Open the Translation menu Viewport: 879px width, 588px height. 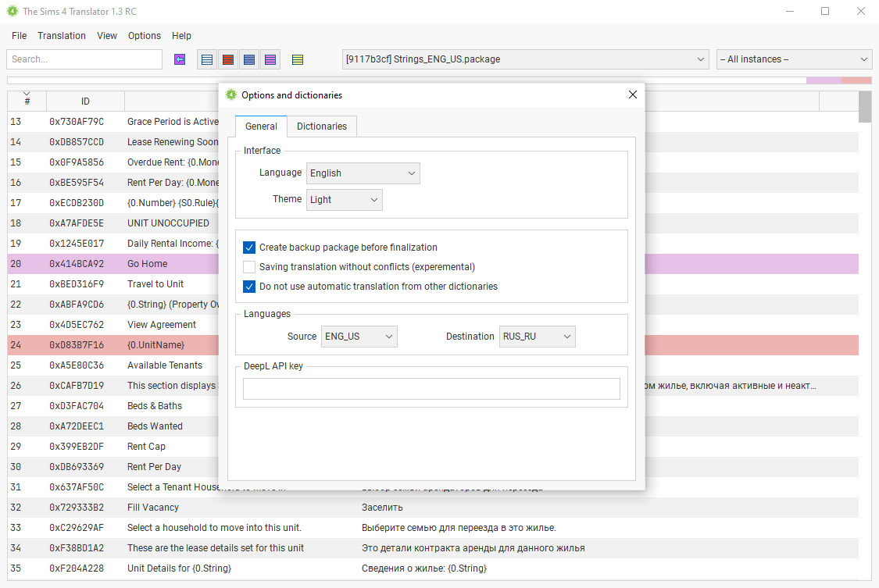coord(62,36)
